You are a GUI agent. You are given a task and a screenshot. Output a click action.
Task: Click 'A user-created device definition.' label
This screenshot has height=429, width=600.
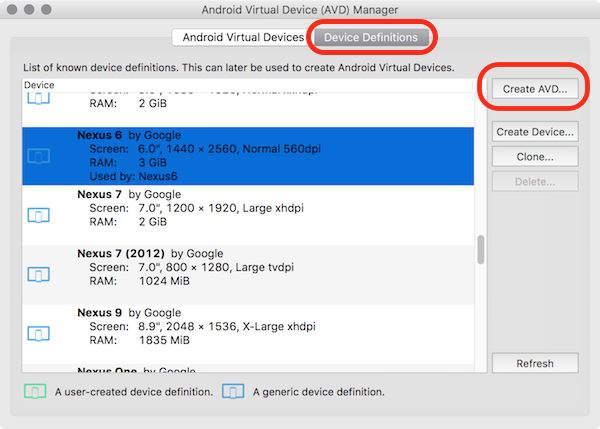[x=134, y=392]
